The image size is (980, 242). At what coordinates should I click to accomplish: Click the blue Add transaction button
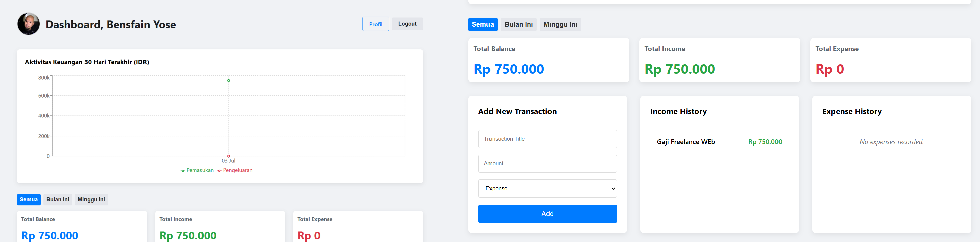click(547, 214)
